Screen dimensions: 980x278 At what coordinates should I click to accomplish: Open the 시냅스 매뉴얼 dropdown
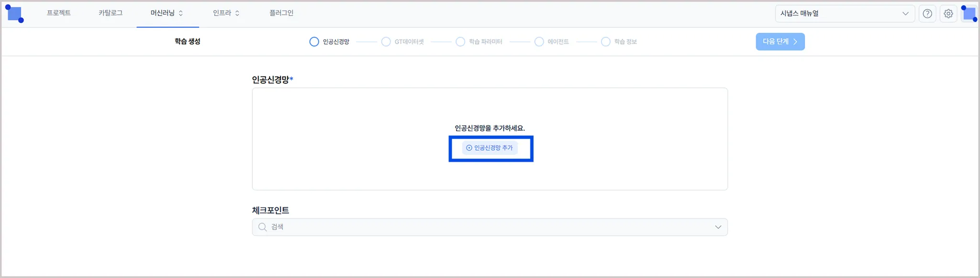click(x=845, y=13)
